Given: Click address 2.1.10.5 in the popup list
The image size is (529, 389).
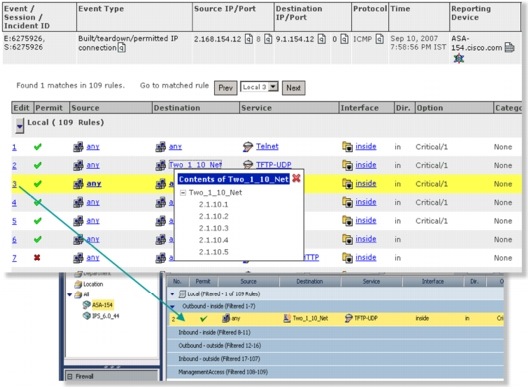Looking at the screenshot, I should coord(214,252).
